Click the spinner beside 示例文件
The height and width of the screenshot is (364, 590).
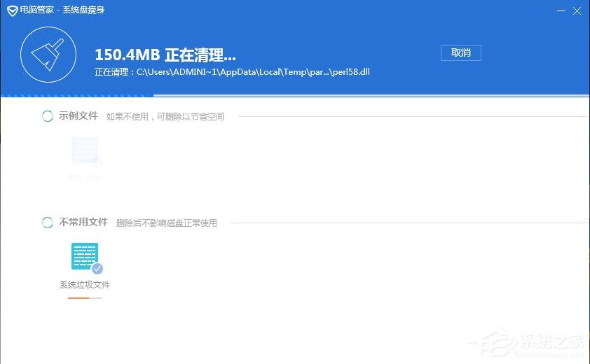[48, 116]
